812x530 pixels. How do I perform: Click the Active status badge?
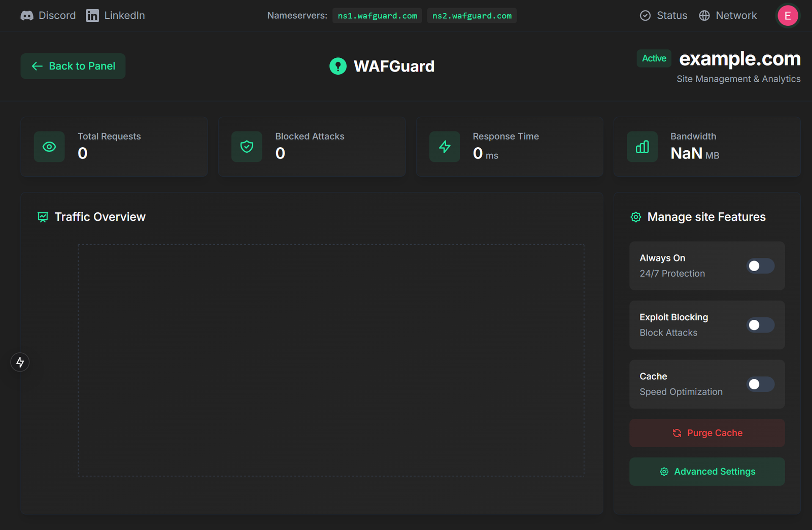654,58
